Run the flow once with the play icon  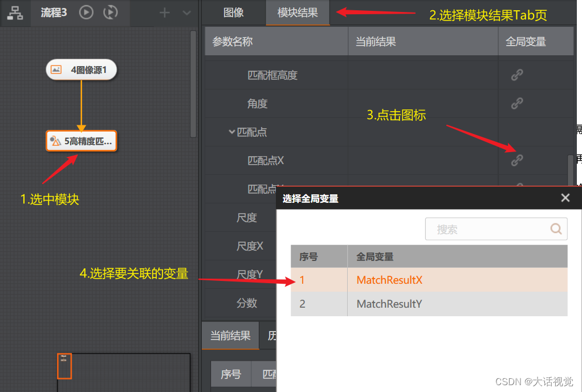coord(86,12)
